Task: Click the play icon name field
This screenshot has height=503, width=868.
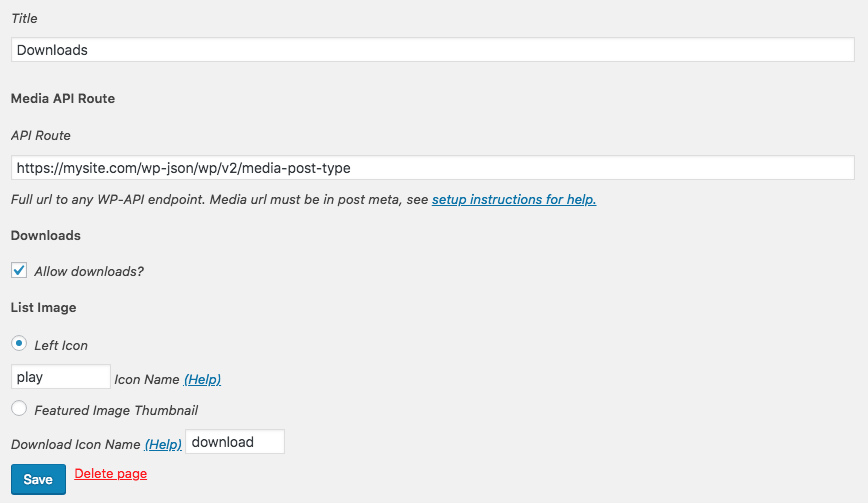Action: tap(61, 377)
